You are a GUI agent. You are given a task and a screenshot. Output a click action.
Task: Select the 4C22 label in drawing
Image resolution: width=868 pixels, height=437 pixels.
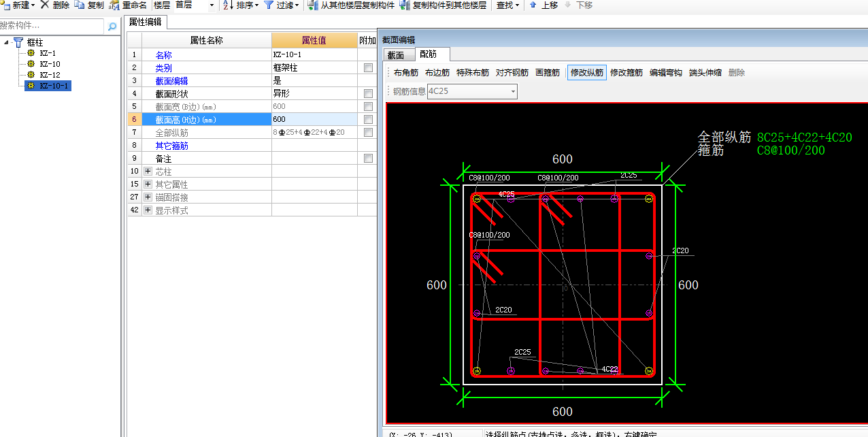pos(610,370)
